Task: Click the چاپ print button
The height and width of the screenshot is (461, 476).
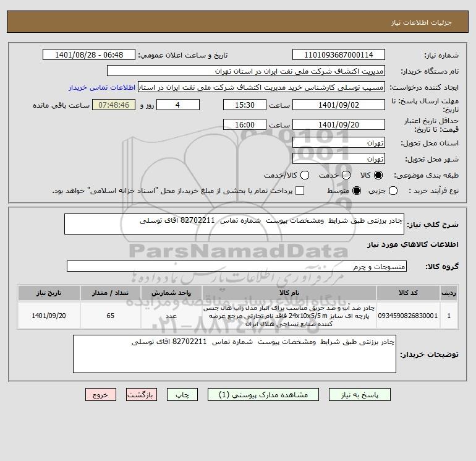Action: 182,394
